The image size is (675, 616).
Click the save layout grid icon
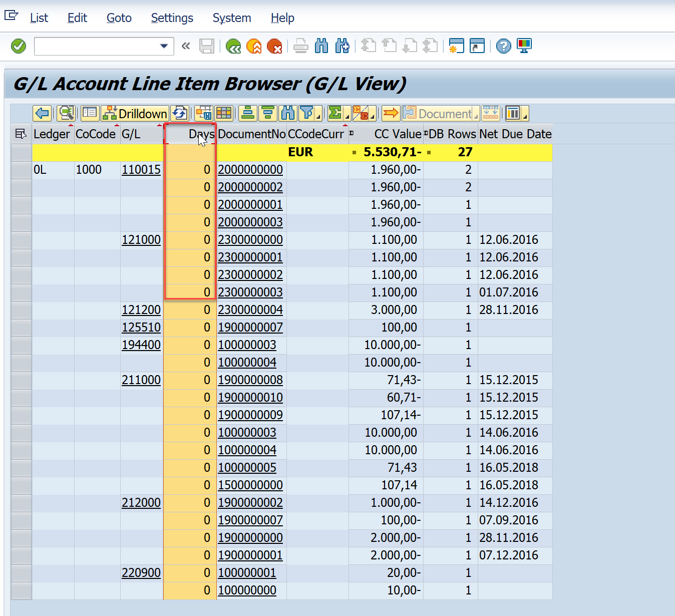click(203, 114)
